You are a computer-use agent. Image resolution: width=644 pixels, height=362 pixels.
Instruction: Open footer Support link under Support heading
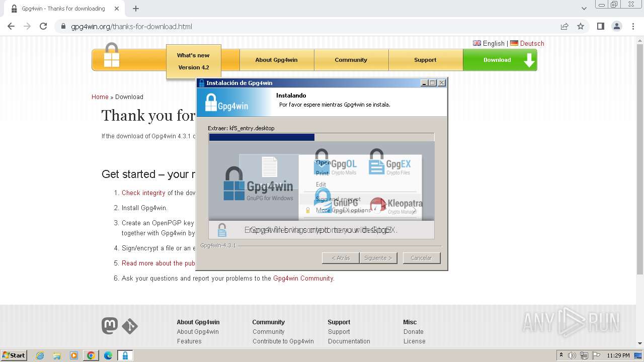[339, 332]
